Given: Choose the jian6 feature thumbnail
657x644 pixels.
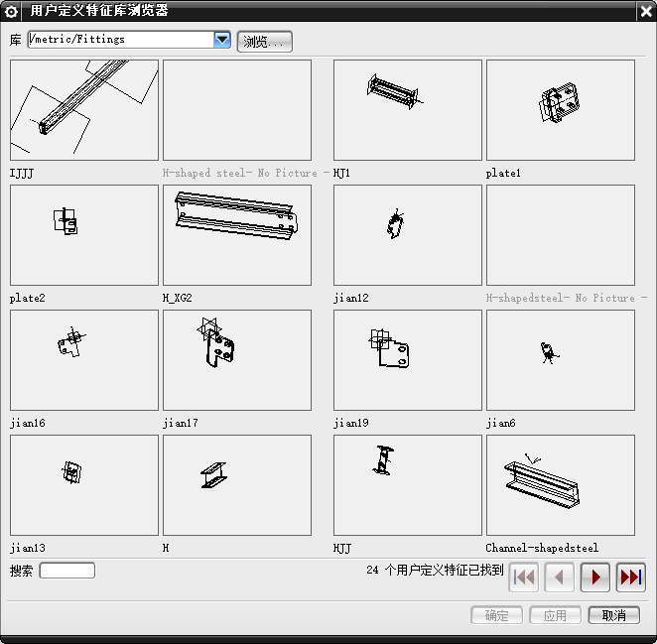Looking at the screenshot, I should click(x=561, y=360).
